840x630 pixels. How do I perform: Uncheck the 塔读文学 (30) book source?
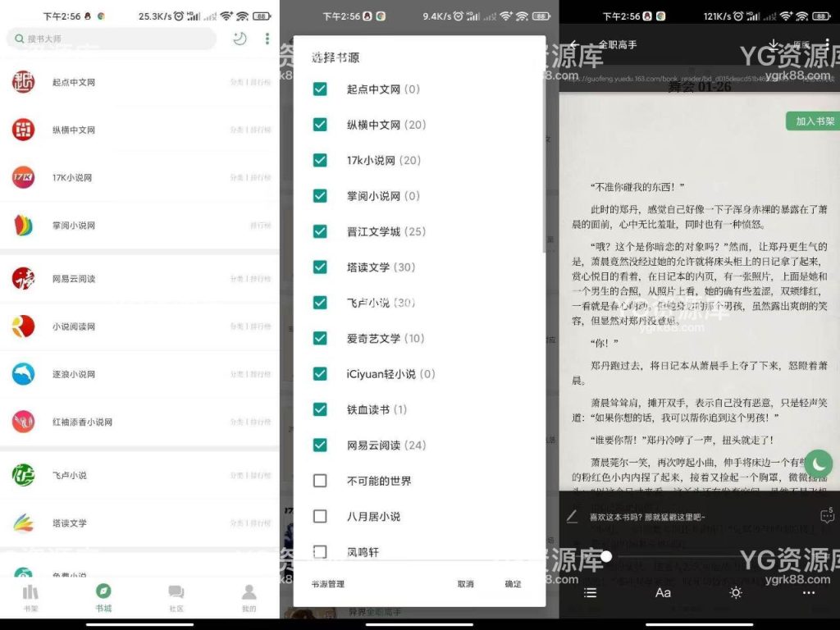click(x=320, y=267)
